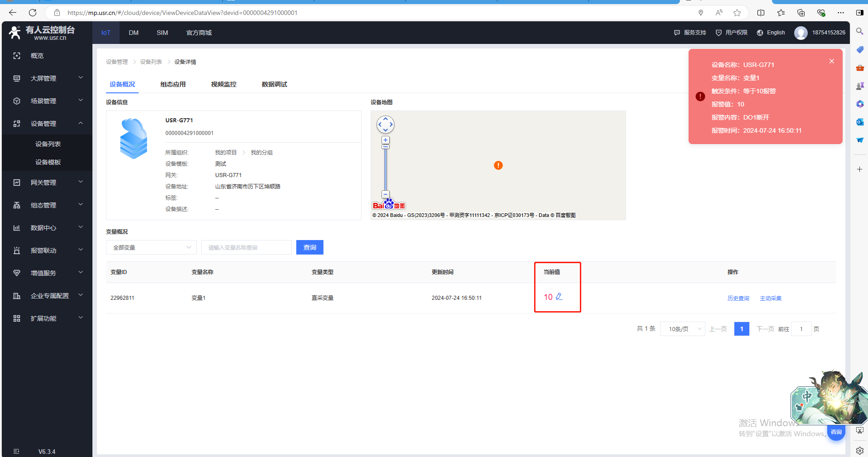Click the pencil edit icon beside value 10
Image resolution: width=868 pixels, height=457 pixels.
click(x=559, y=297)
